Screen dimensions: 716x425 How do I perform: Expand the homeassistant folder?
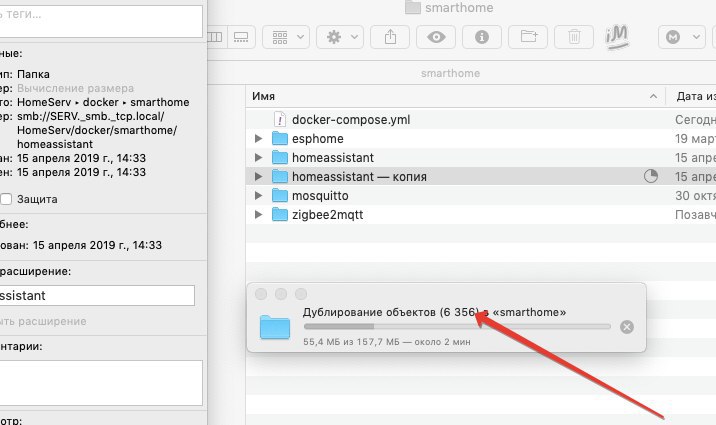pyautogui.click(x=258, y=157)
